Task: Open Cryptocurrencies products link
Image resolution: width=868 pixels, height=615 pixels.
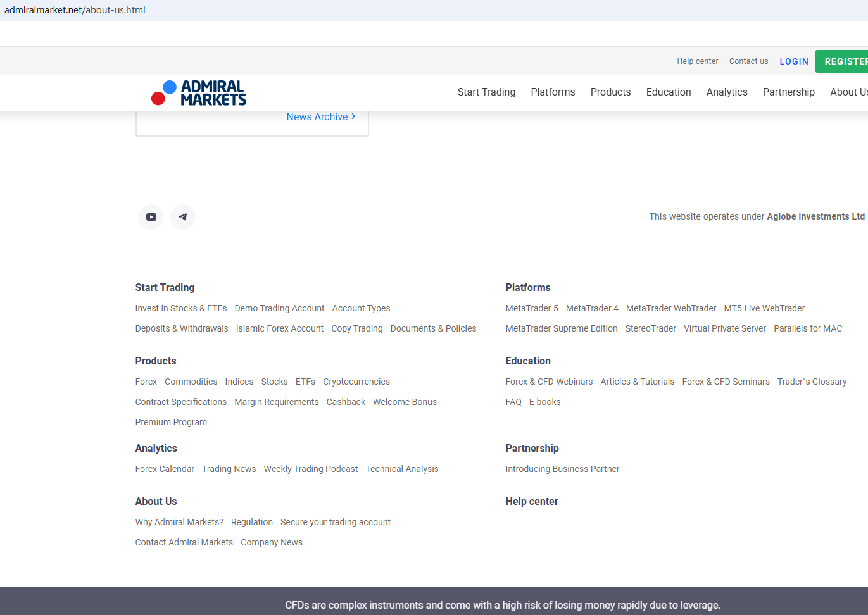Action: [356, 382]
